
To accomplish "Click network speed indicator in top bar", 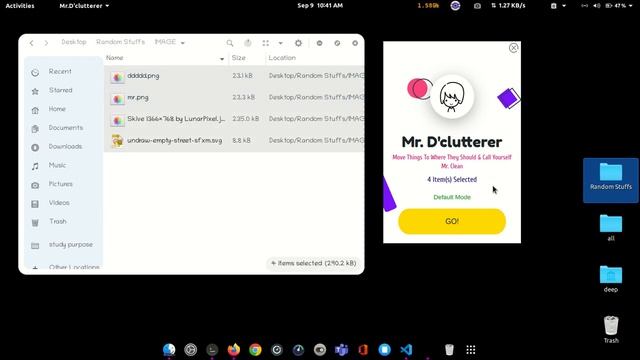I will coord(508,6).
